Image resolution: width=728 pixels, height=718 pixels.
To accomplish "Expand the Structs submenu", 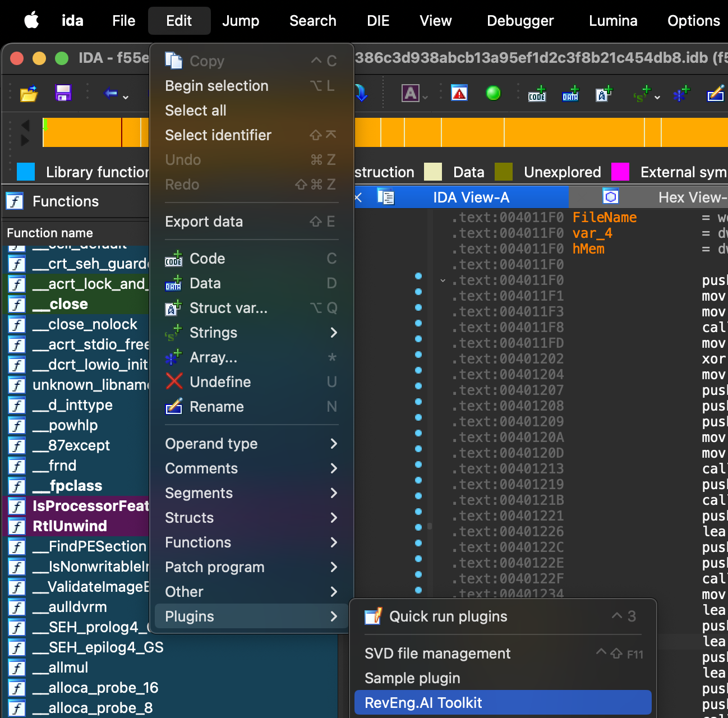I will [252, 518].
